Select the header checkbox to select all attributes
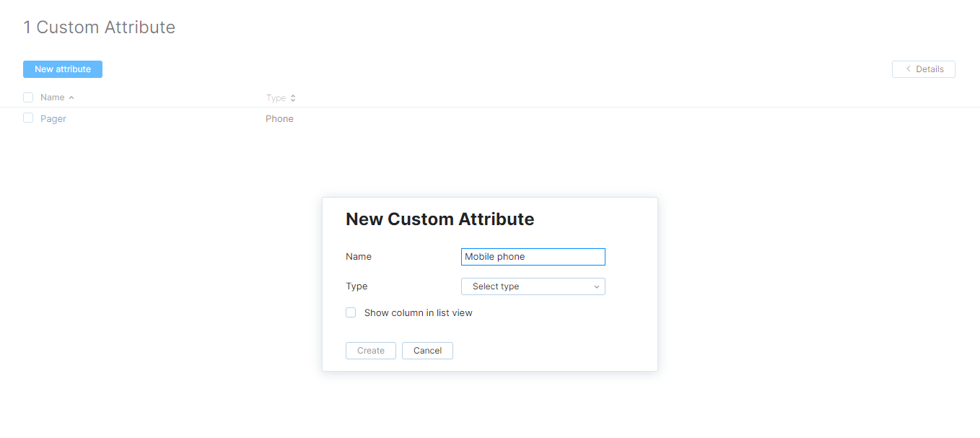980x438 pixels. (x=27, y=97)
